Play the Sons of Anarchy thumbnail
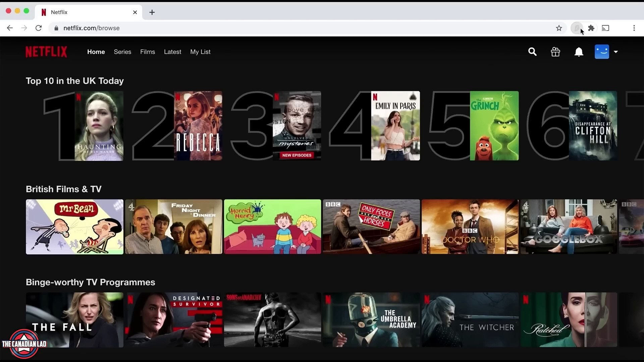The height and width of the screenshot is (362, 644). 272,320
